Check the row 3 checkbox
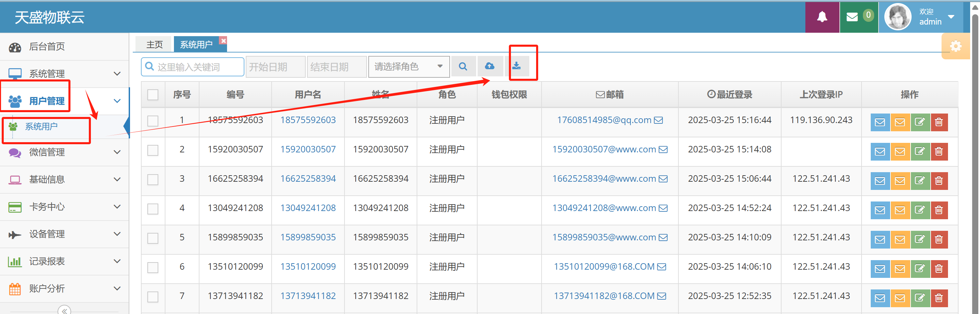The image size is (980, 314). (x=152, y=180)
